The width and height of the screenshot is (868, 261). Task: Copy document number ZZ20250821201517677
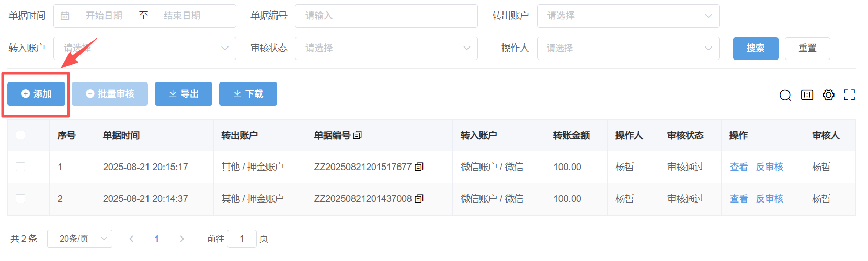tap(419, 167)
